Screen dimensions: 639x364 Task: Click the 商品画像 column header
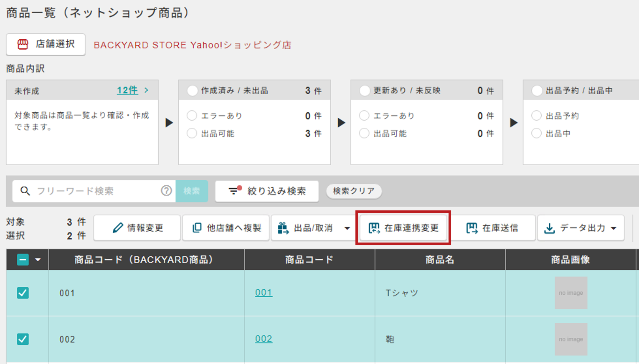click(571, 260)
